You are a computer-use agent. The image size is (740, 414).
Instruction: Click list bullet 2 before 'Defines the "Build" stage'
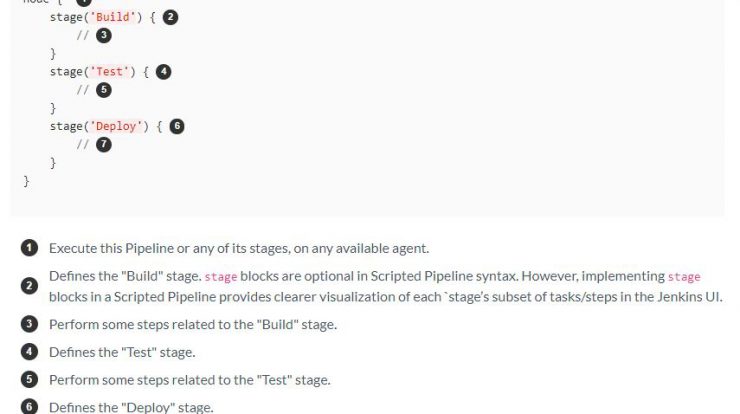tap(29, 286)
